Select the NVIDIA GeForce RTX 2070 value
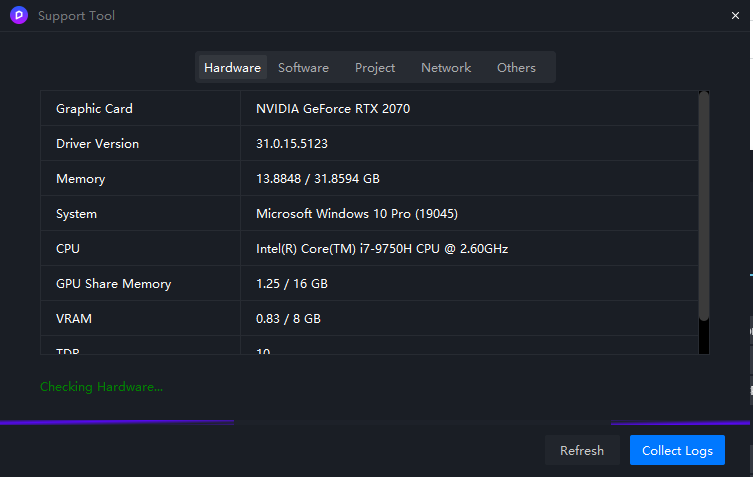 click(x=333, y=109)
